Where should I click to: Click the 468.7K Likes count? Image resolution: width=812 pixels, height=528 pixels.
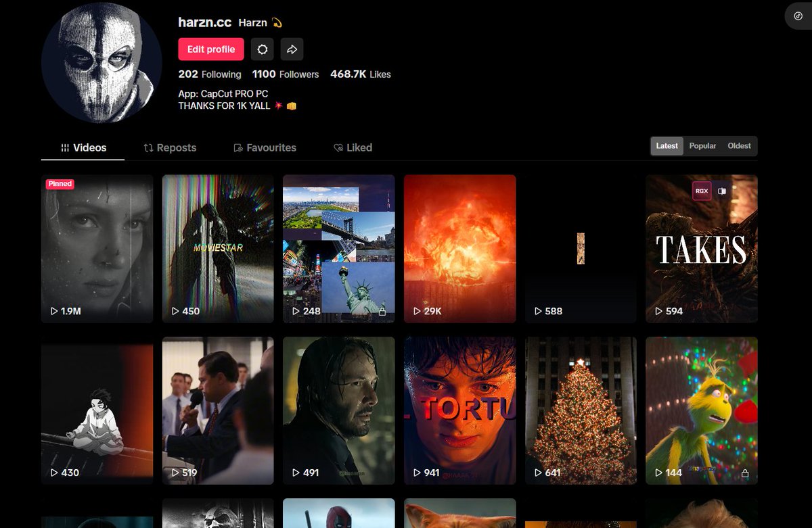[361, 74]
